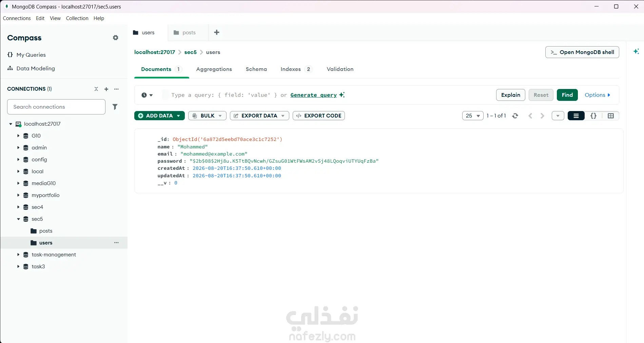644x343 pixels.
Task: Open query history clock dropdown
Action: click(147, 95)
